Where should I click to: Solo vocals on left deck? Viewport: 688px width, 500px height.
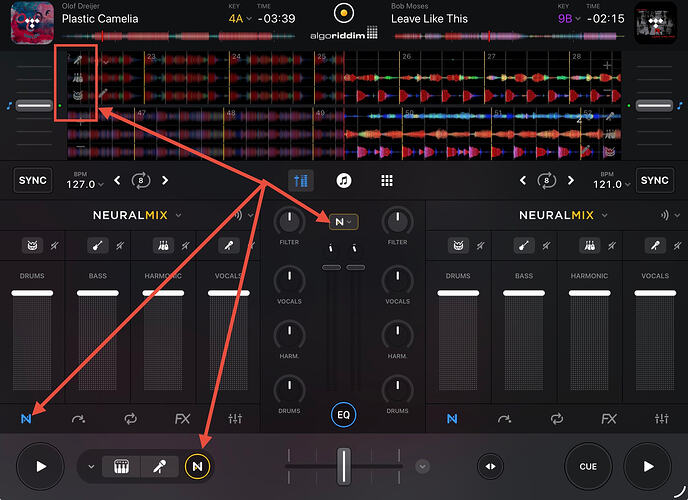[229, 246]
